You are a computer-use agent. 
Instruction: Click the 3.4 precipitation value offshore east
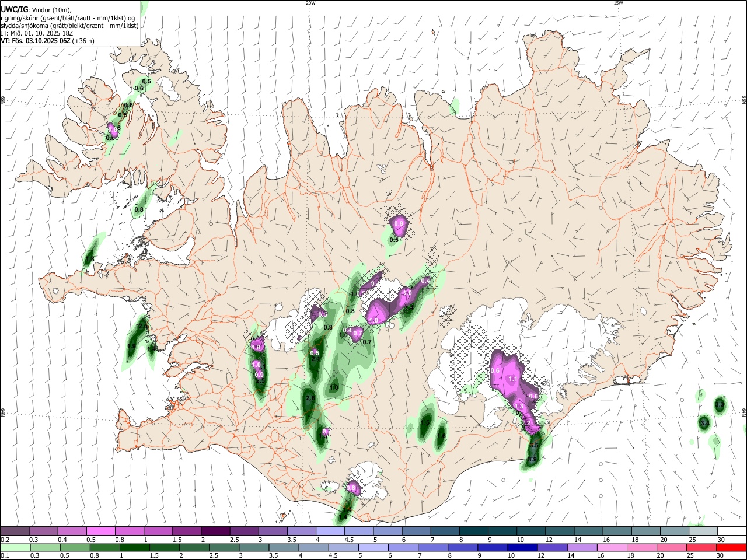[x=704, y=422]
